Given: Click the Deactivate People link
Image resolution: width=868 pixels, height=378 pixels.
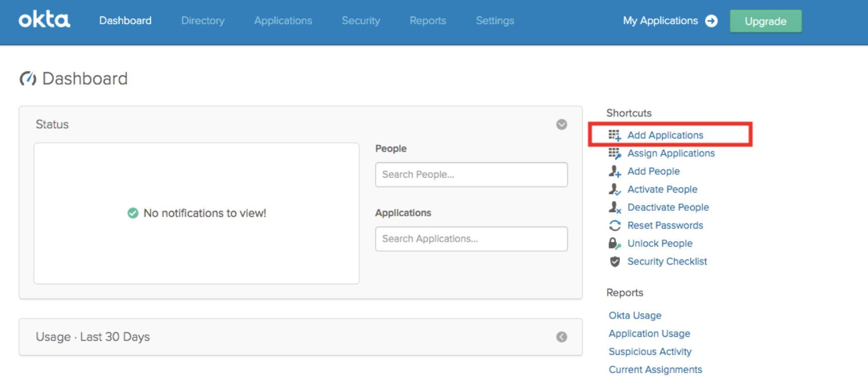Looking at the screenshot, I should pos(668,207).
